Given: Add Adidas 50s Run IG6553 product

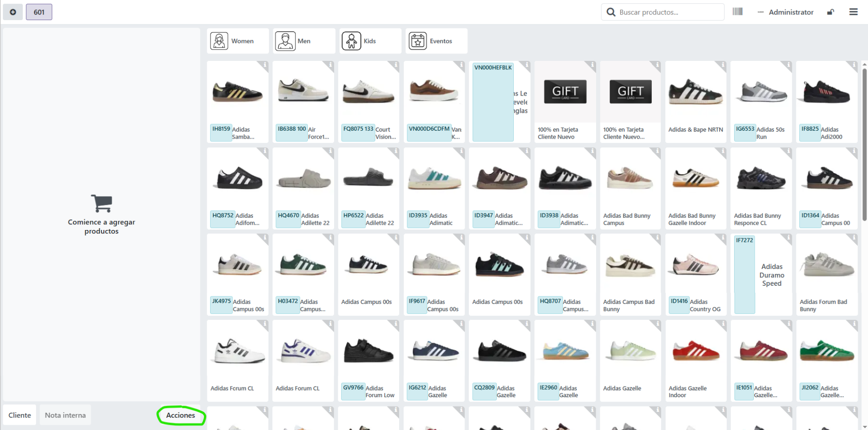Looking at the screenshot, I should click(761, 102).
